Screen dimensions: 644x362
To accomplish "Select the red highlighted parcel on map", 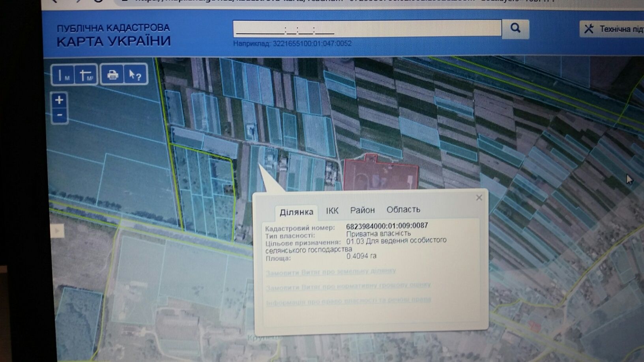I will pos(380,174).
